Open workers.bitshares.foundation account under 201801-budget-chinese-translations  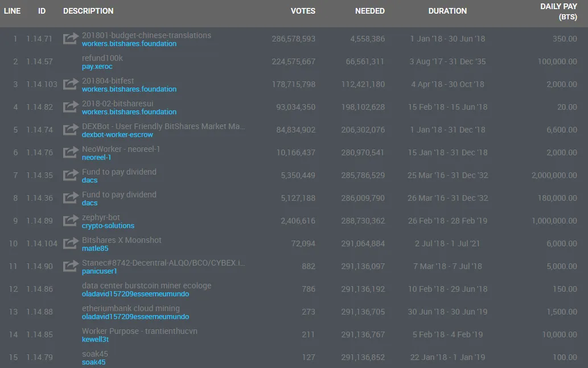pos(129,43)
